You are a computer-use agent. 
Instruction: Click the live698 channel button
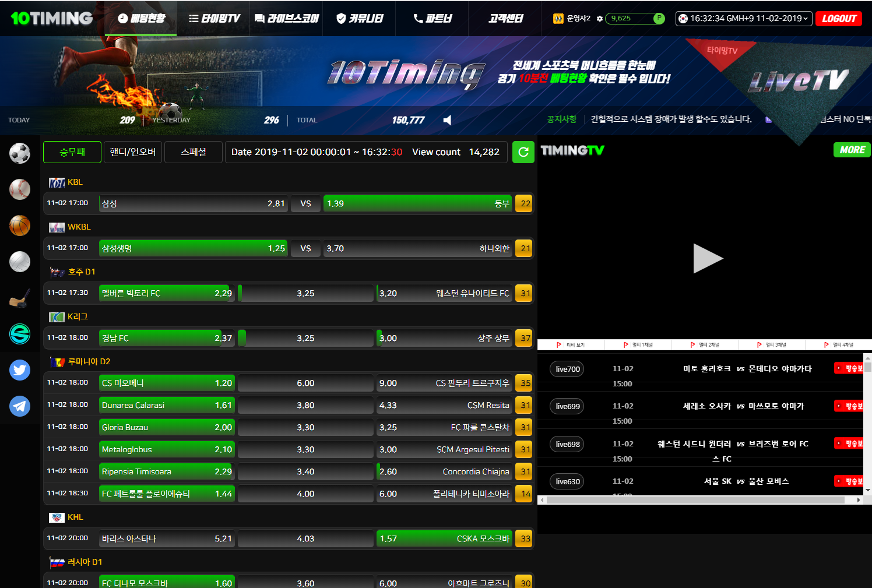[x=568, y=444]
